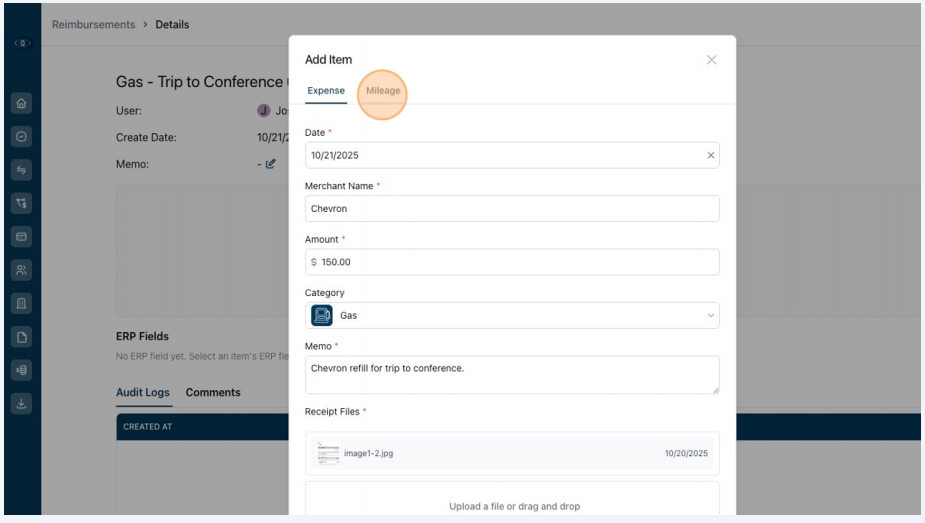Click the checkmark tasks sidebar icon
The width and height of the screenshot is (925, 523).
(x=21, y=137)
